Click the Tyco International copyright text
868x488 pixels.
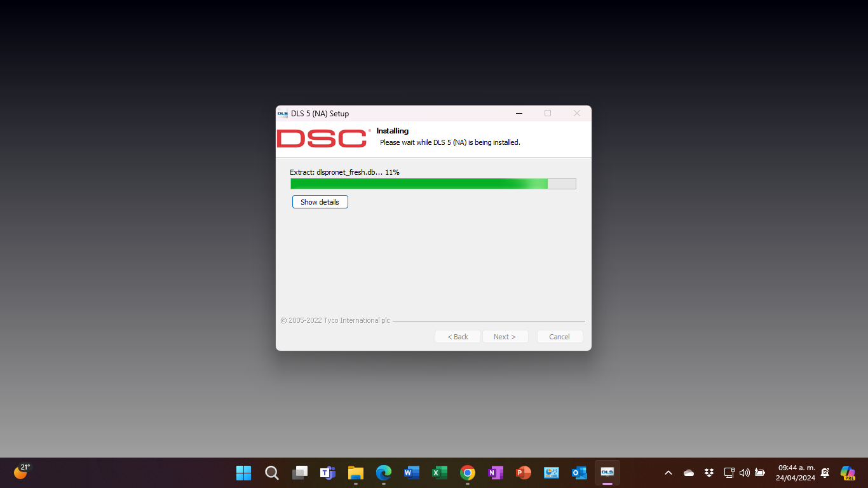[335, 321]
